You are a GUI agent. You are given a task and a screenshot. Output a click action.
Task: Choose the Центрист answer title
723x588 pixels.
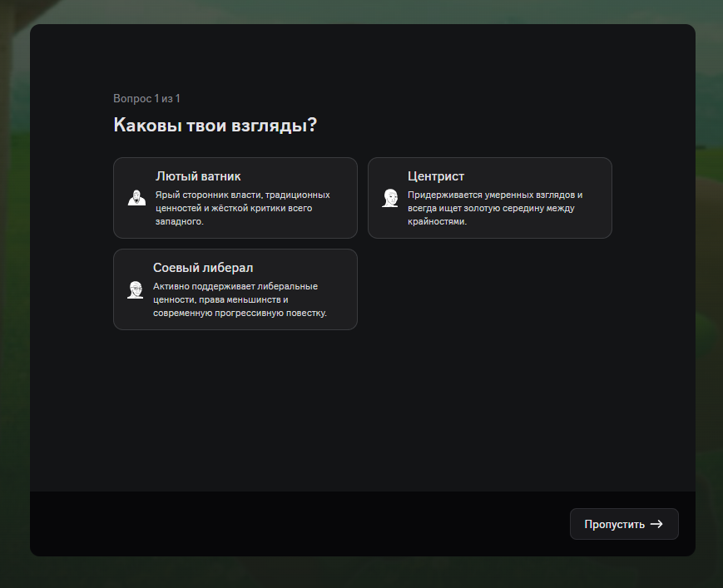point(436,176)
